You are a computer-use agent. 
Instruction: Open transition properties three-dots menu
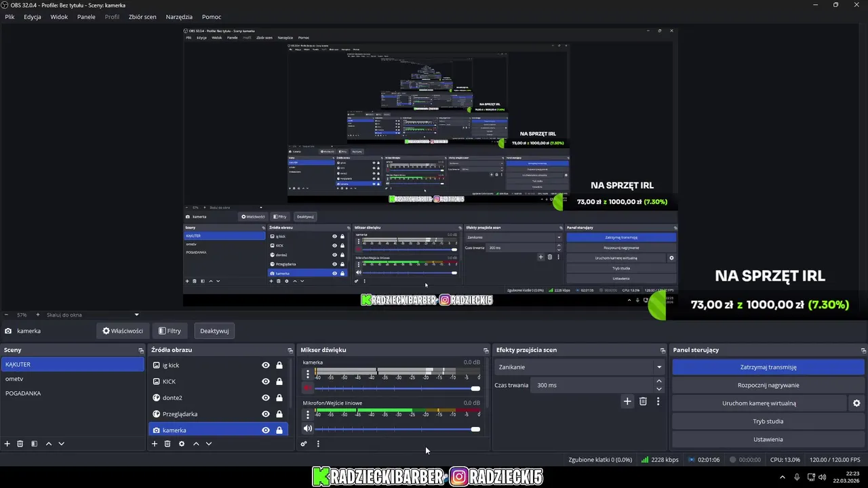click(658, 401)
